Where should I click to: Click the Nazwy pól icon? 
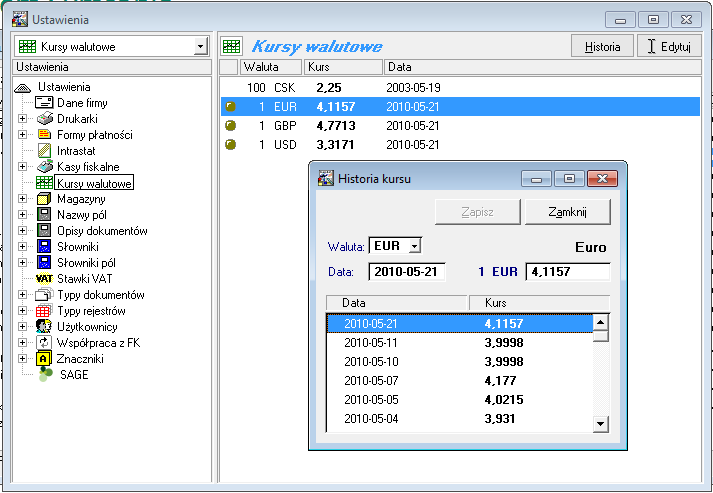(x=44, y=215)
